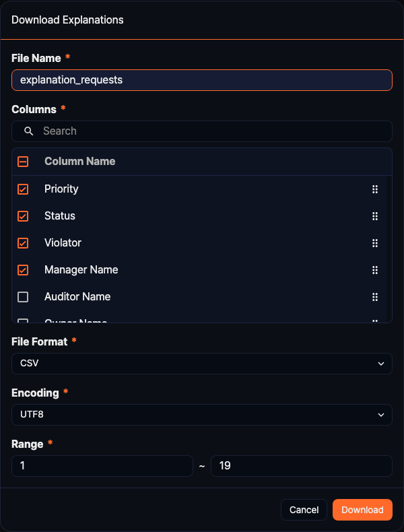404x532 pixels.
Task: Expand the Encoding UTF8 dropdown
Action: point(202,415)
